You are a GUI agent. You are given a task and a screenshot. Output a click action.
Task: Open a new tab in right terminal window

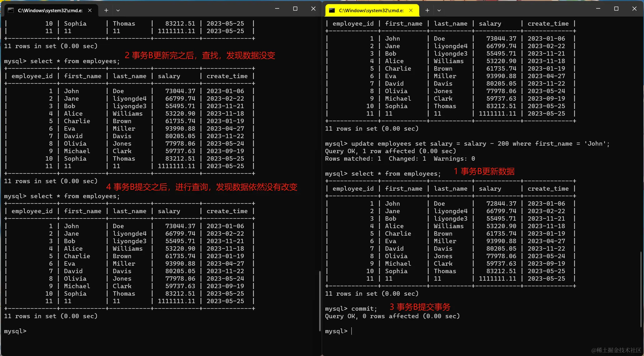point(427,10)
